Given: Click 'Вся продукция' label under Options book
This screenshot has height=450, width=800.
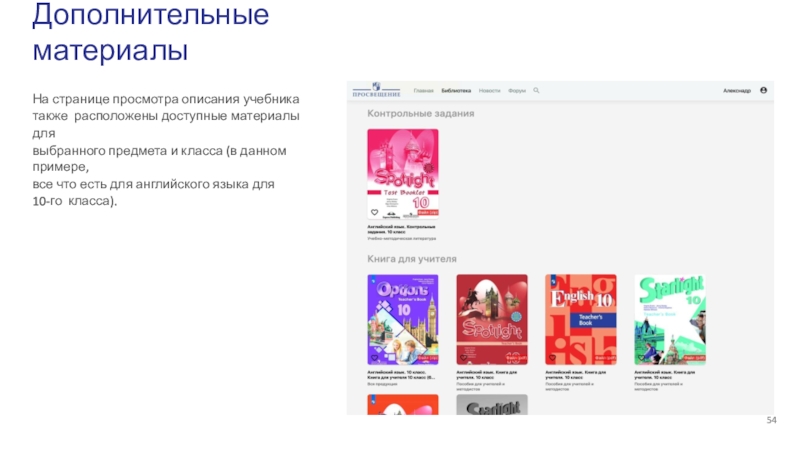Looking at the screenshot, I should point(382,384).
